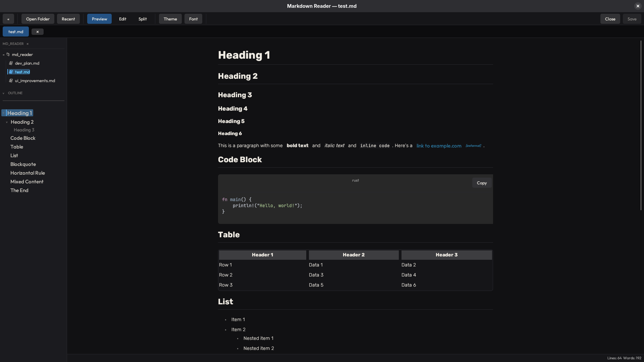The width and height of the screenshot is (644, 362).
Task: Click the md_reader project folder icon
Action: click(x=8, y=54)
